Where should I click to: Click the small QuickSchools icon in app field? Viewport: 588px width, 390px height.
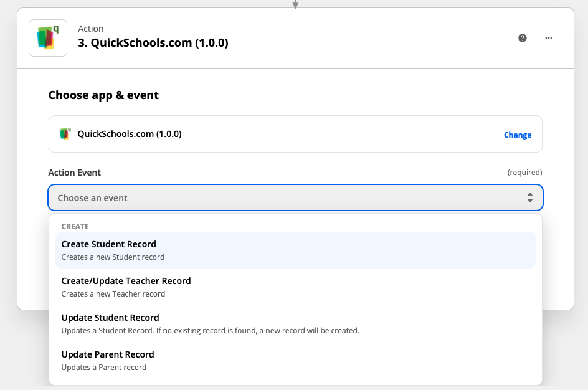pyautogui.click(x=65, y=133)
